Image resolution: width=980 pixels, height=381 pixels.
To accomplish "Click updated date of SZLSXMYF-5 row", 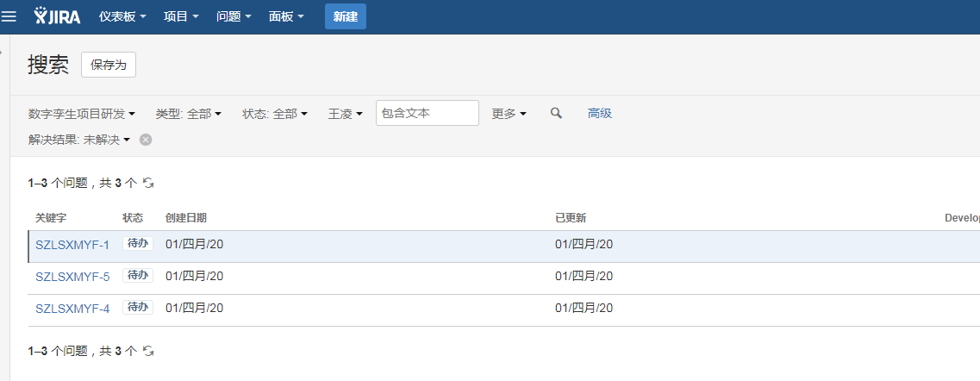I will tap(584, 276).
